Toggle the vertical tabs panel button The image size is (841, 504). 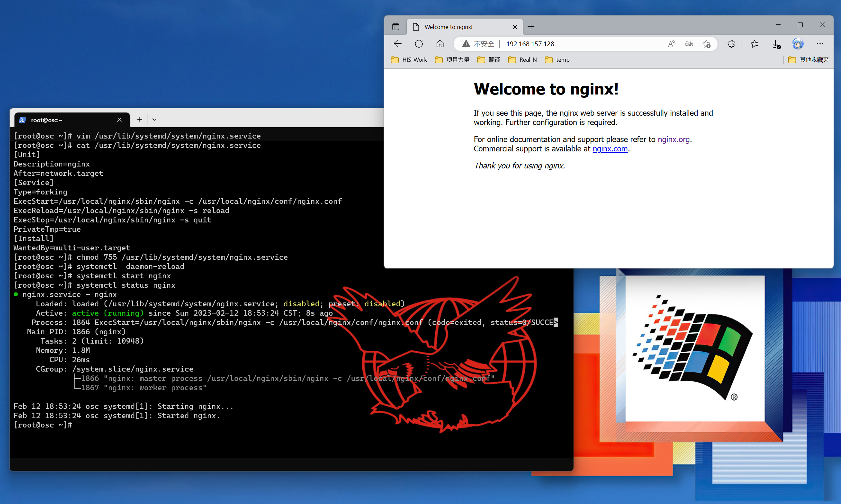396,27
